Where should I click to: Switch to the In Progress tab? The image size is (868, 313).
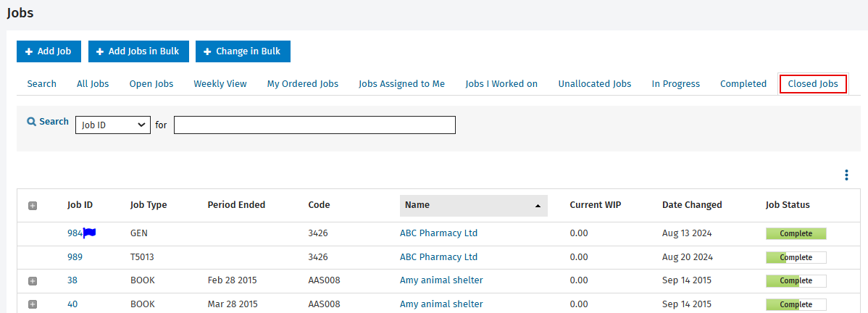[x=675, y=84]
